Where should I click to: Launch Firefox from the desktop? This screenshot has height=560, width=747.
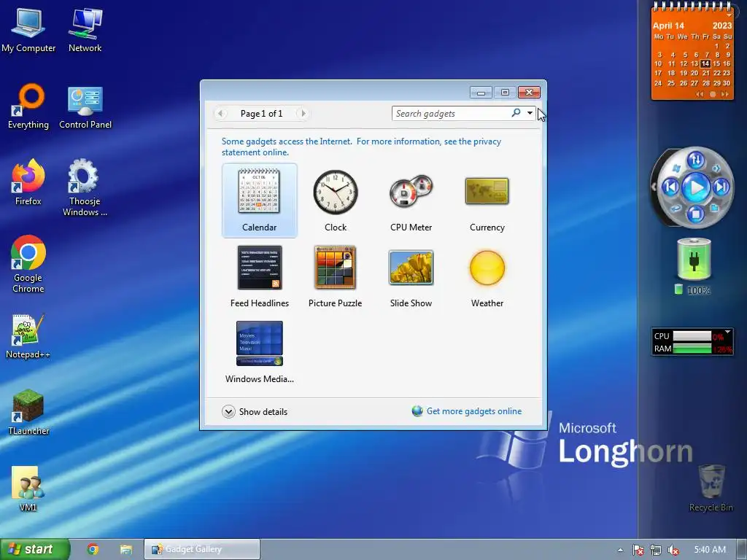pyautogui.click(x=28, y=183)
